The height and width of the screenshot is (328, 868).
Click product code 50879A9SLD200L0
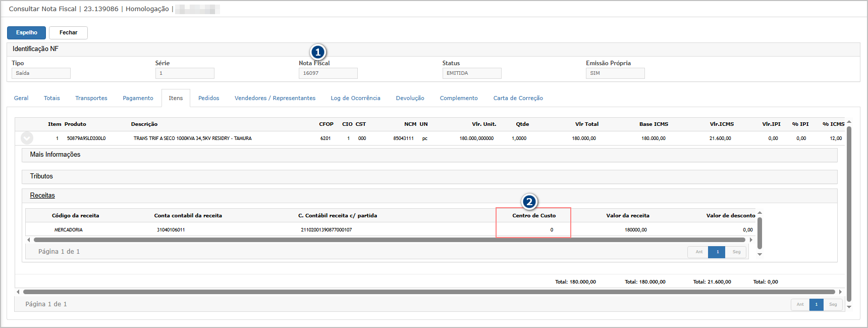pos(86,138)
